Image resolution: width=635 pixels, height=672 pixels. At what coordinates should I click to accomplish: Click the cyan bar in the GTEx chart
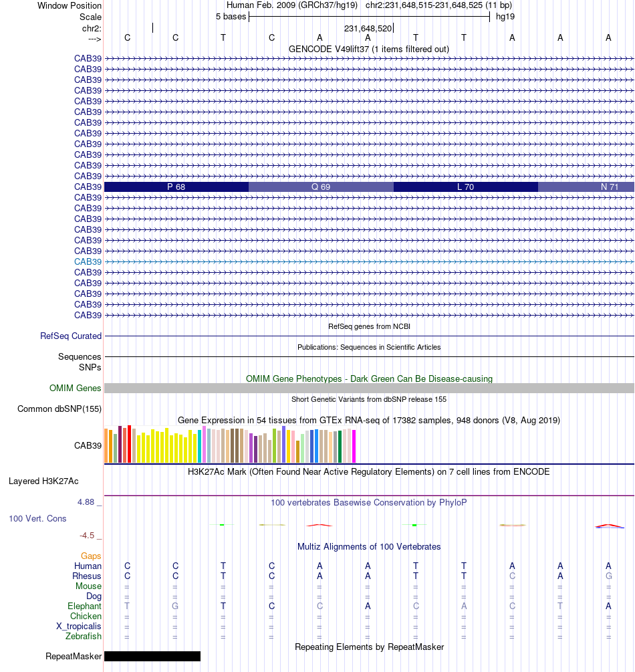point(200,446)
